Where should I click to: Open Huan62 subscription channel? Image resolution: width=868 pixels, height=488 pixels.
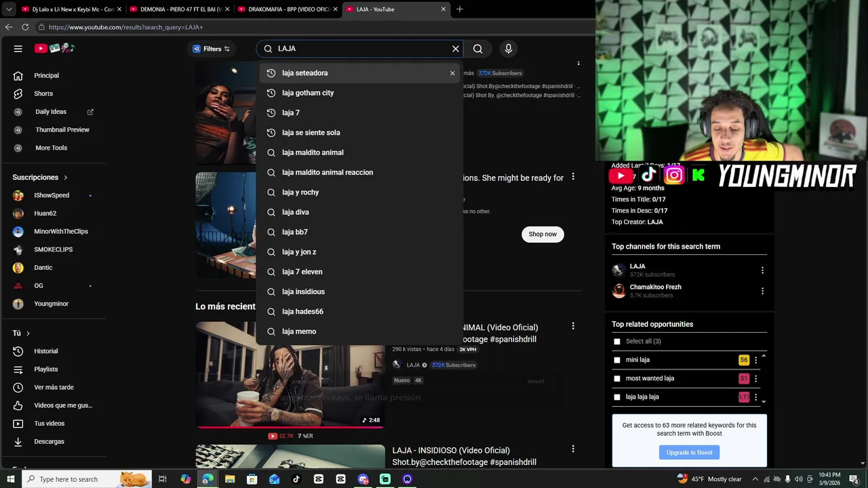point(45,213)
